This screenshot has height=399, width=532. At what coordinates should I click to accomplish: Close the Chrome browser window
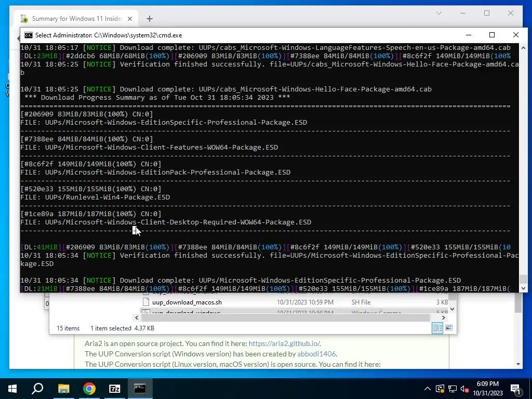511,13
